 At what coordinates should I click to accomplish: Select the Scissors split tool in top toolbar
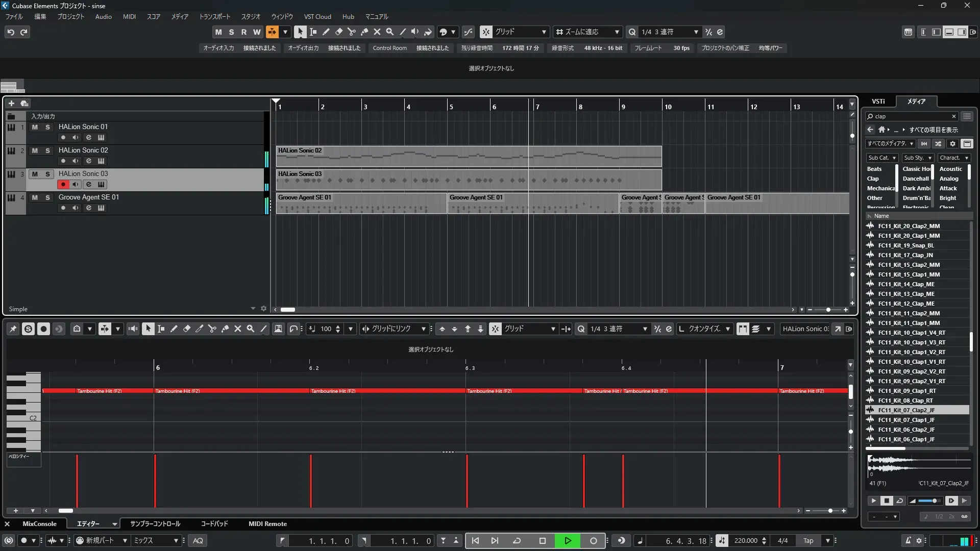(x=351, y=32)
